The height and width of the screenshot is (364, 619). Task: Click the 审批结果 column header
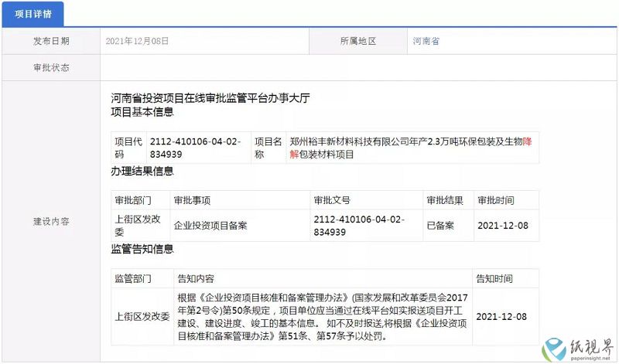pos(448,200)
